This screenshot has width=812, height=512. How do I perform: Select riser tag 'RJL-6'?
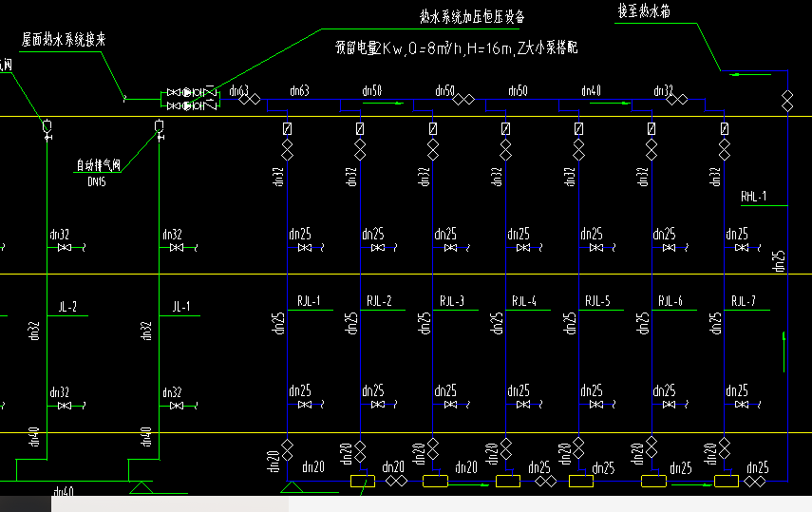(670, 301)
